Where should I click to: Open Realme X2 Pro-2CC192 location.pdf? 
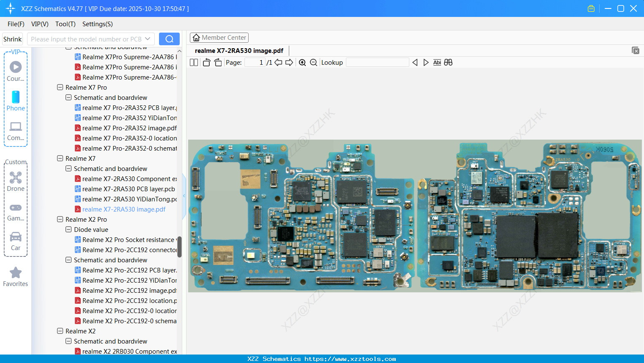(126, 301)
